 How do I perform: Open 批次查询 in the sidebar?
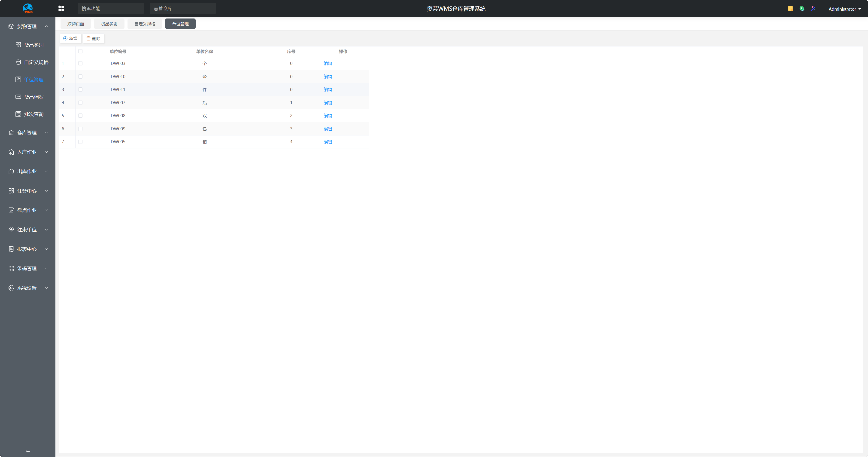click(33, 114)
